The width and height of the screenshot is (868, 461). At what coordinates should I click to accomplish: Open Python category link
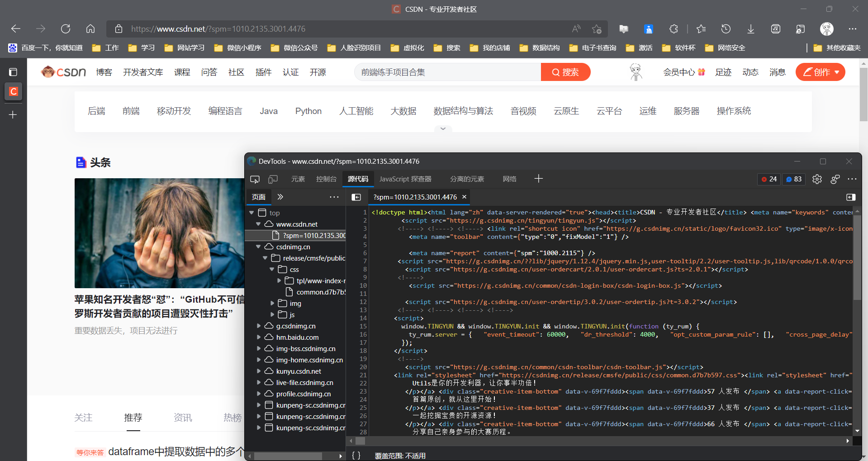tap(308, 111)
